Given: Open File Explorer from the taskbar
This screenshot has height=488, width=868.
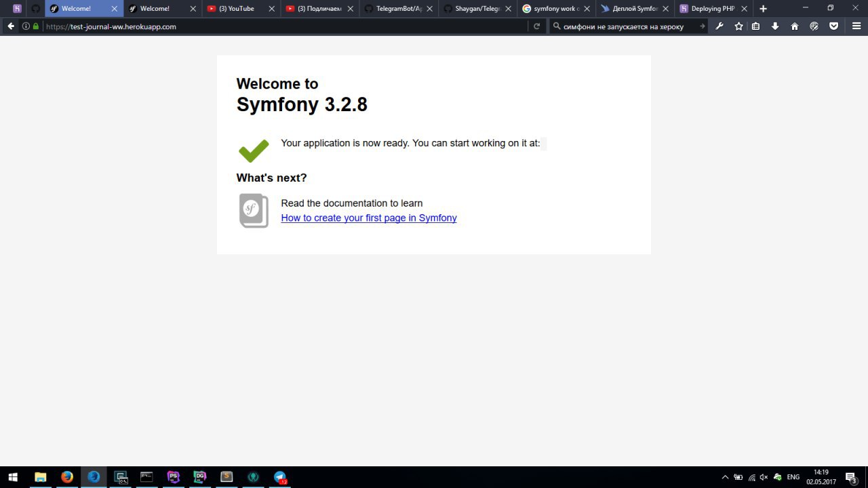Looking at the screenshot, I should pos(40,477).
